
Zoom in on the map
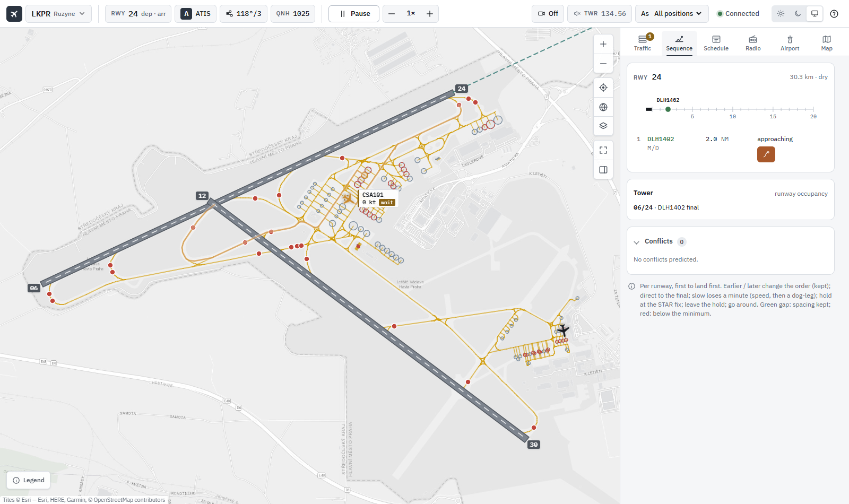(x=603, y=44)
